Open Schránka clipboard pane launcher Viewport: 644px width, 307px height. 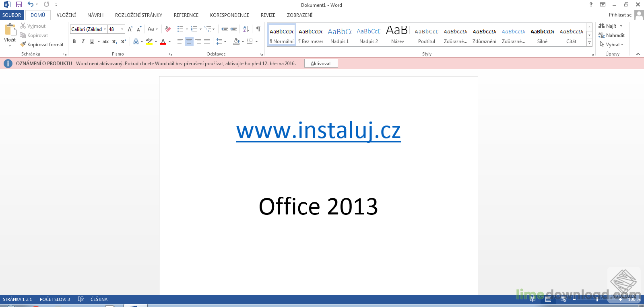tap(65, 54)
